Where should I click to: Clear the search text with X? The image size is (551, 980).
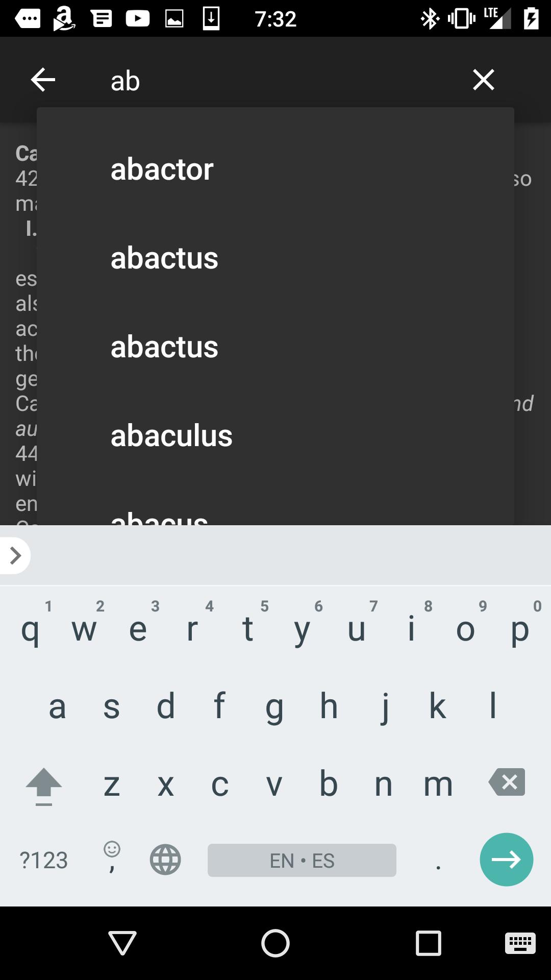483,80
